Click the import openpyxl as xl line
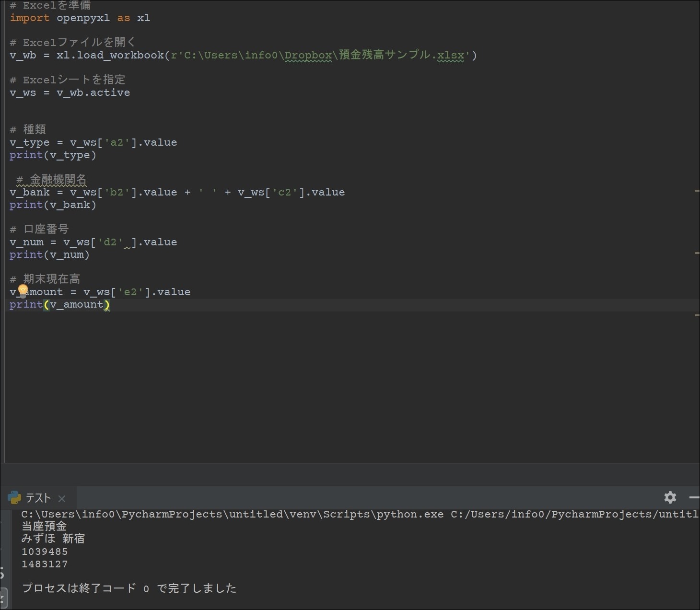 80,18
